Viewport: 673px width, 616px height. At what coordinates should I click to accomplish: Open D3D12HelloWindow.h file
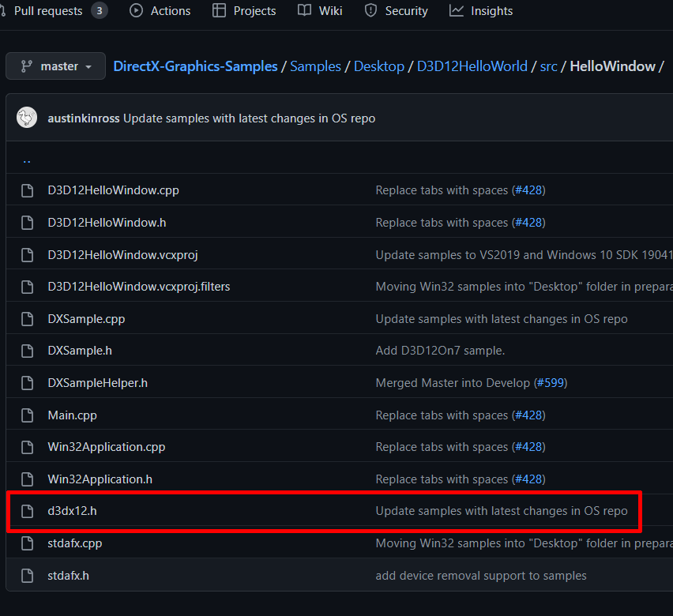107,223
